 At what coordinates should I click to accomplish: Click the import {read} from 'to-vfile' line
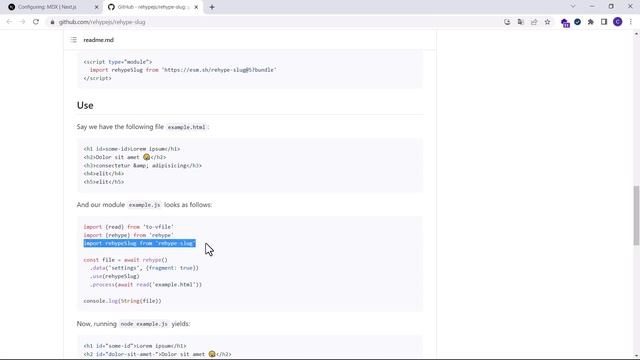point(129,227)
